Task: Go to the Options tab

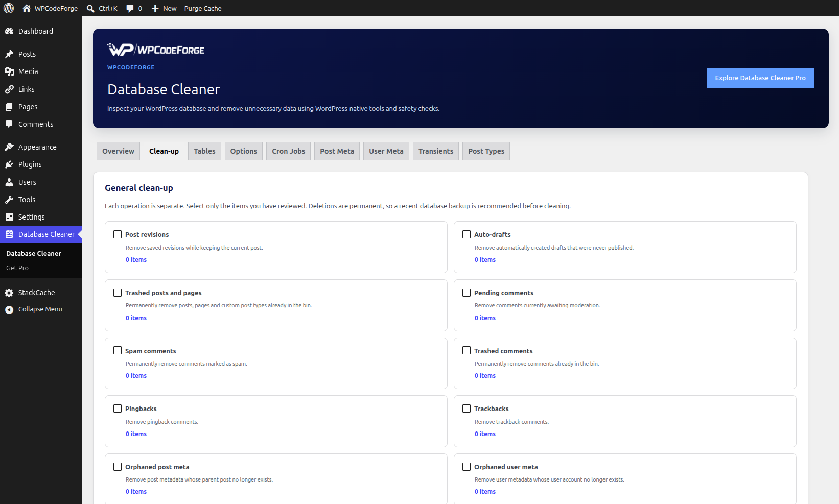Action: (x=244, y=151)
